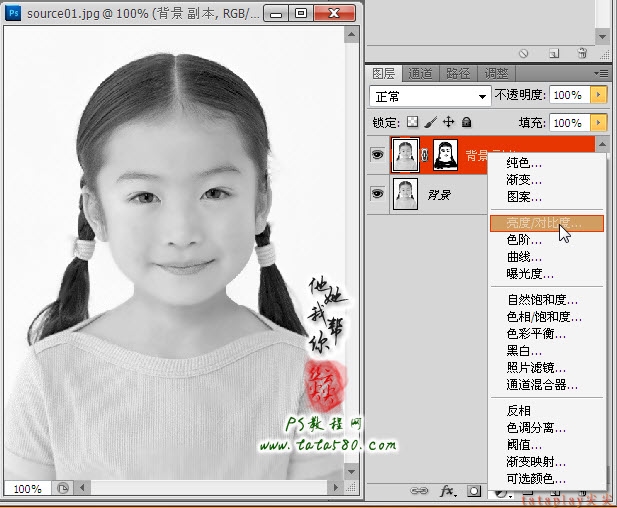Click vertical scrollbar down arrow in document
Viewport: 617px width, 508px height.
[351, 471]
